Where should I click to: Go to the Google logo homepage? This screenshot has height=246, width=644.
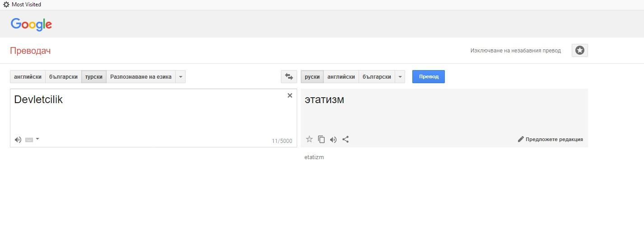pyautogui.click(x=31, y=24)
